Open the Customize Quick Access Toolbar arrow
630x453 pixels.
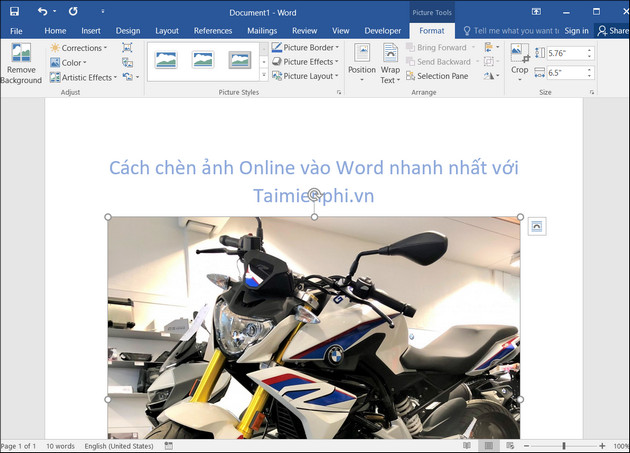pyautogui.click(x=103, y=12)
